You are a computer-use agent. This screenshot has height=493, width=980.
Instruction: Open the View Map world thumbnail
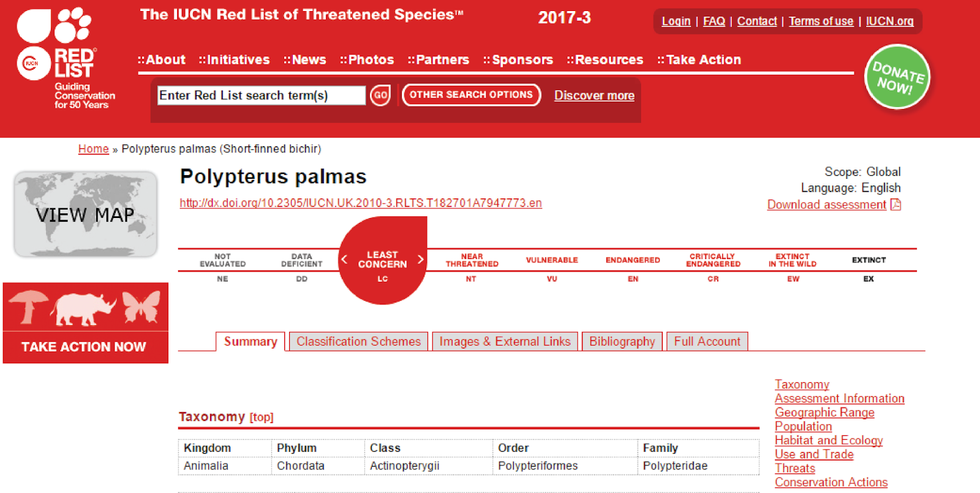tap(86, 214)
